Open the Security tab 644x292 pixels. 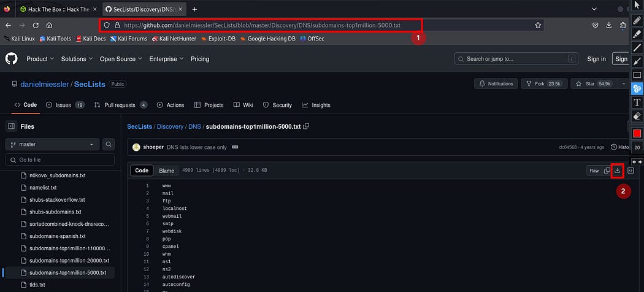tap(277, 105)
